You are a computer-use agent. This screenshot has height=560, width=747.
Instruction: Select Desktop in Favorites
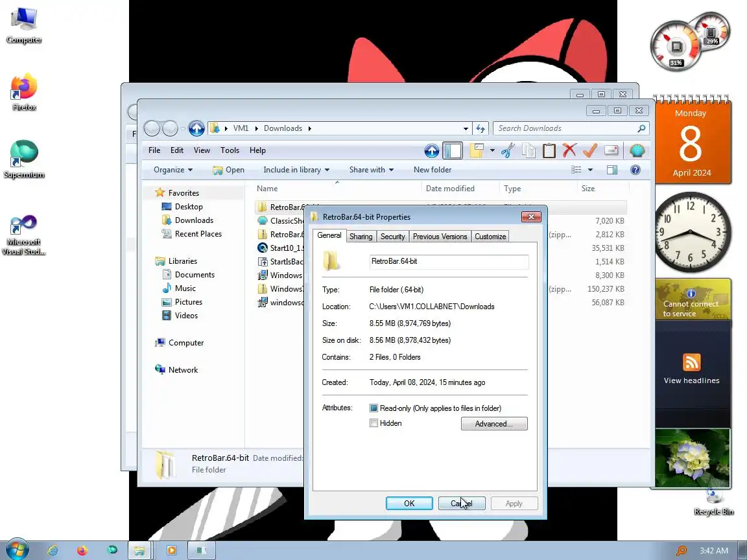189,207
